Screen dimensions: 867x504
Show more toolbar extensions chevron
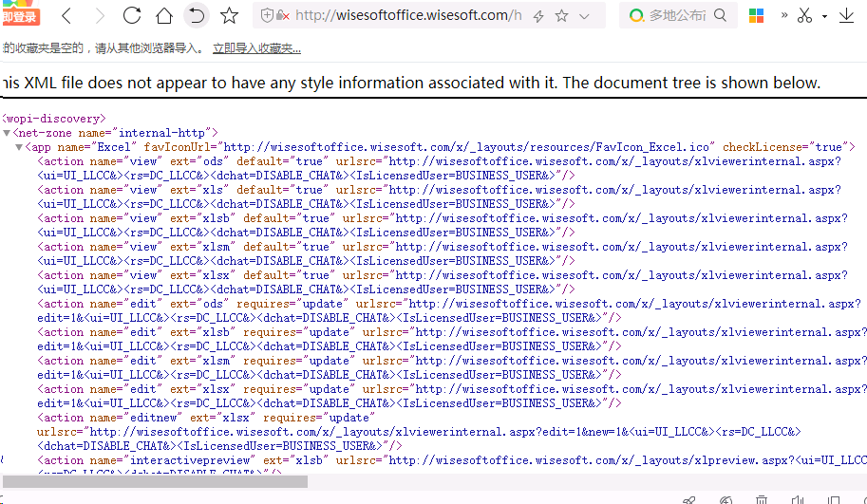pos(784,15)
